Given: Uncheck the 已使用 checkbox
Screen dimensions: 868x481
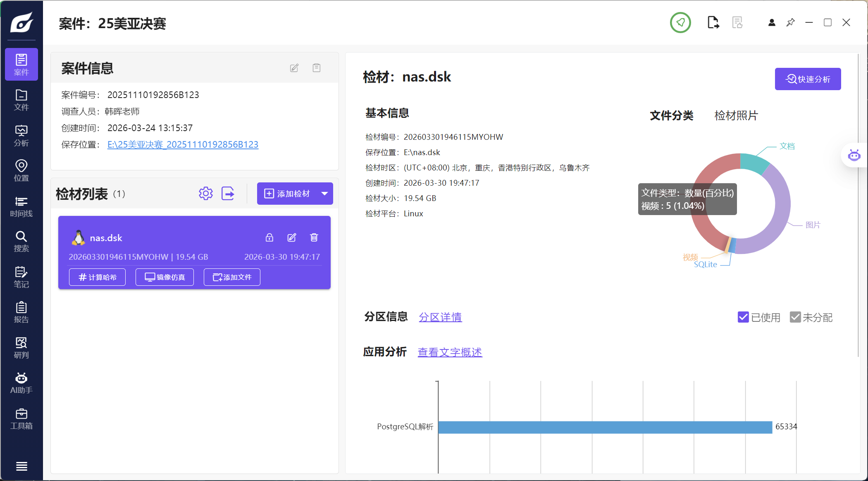Looking at the screenshot, I should 743,317.
